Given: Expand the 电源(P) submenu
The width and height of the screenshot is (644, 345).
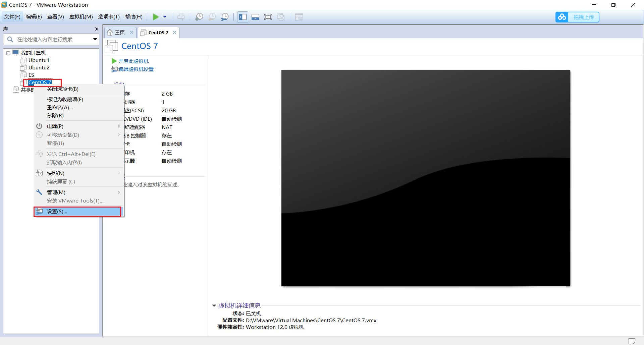Looking at the screenshot, I should click(x=79, y=126).
